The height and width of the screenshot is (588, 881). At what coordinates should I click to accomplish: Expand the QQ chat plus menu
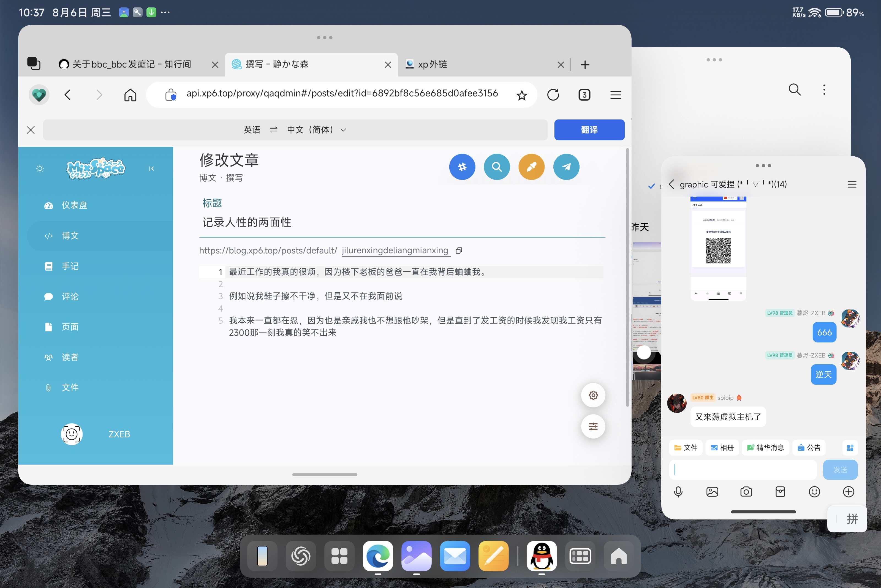pyautogui.click(x=848, y=492)
